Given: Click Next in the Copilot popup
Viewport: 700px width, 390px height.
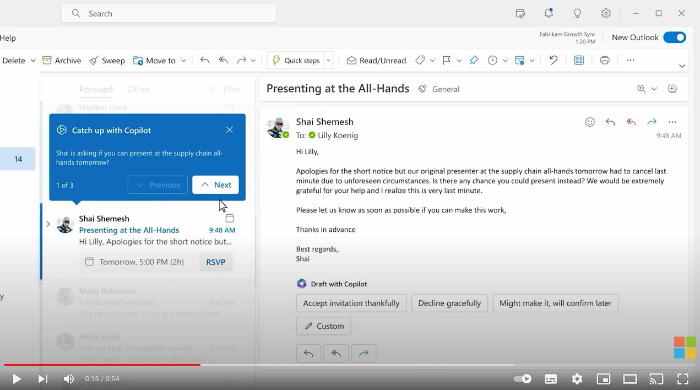Looking at the screenshot, I should click(x=216, y=185).
